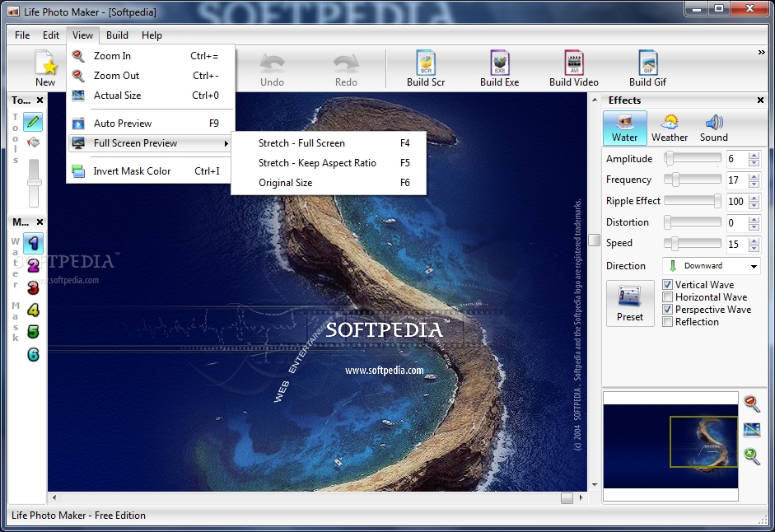Click the green zoom-in magnifier beside navigator
The height and width of the screenshot is (532, 775).
(x=751, y=455)
